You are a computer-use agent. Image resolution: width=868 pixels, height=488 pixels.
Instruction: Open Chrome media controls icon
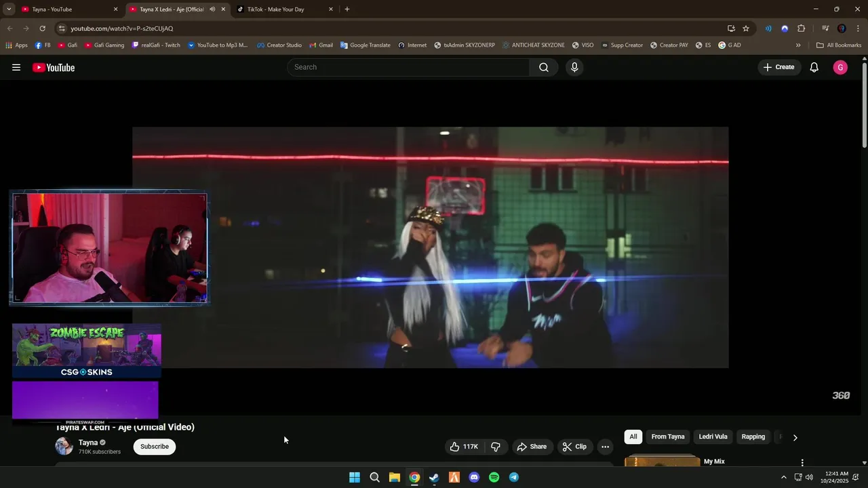825,28
